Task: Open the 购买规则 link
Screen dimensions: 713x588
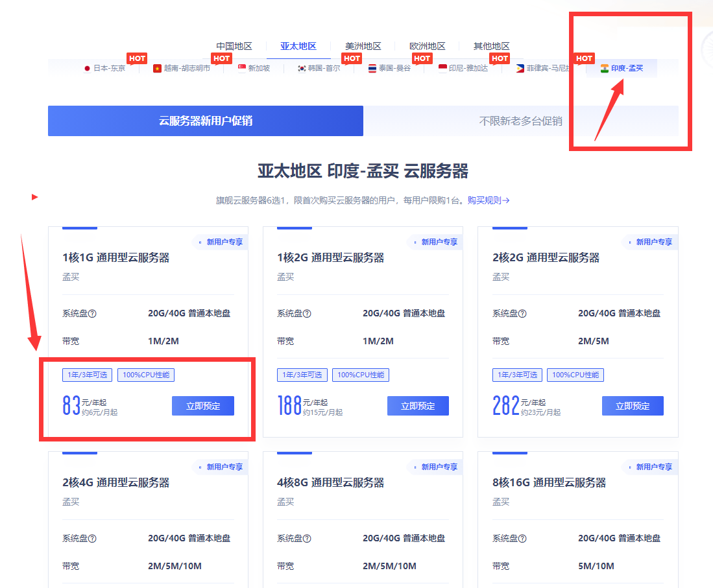Action: pyautogui.click(x=489, y=200)
